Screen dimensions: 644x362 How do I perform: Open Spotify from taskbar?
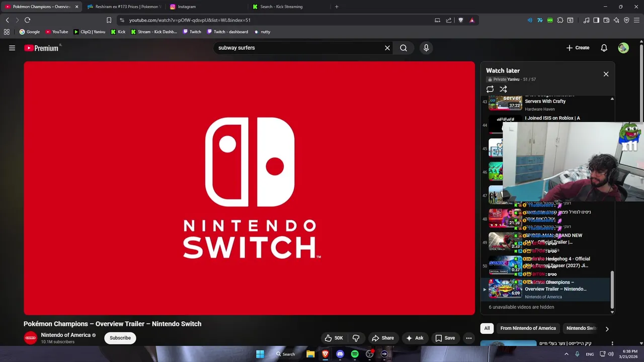(355, 354)
